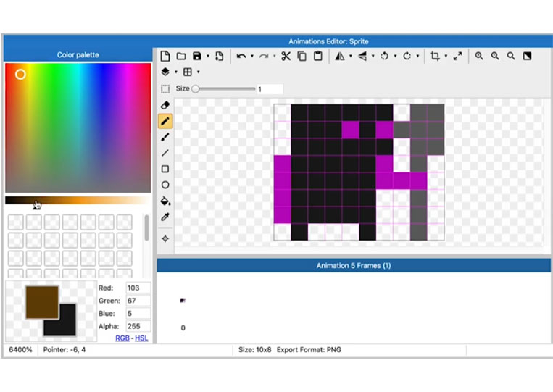Toggle the grid icon
Viewport: 553px width, 392px height.
188,72
